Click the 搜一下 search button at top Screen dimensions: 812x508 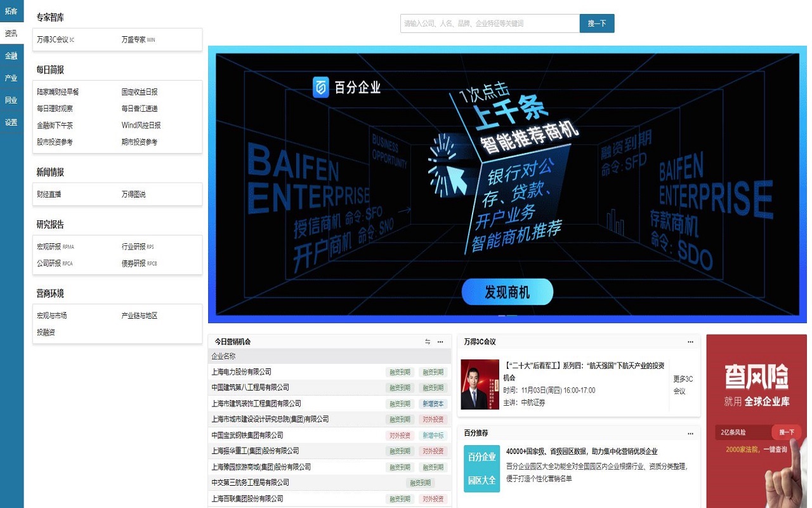[x=596, y=23]
